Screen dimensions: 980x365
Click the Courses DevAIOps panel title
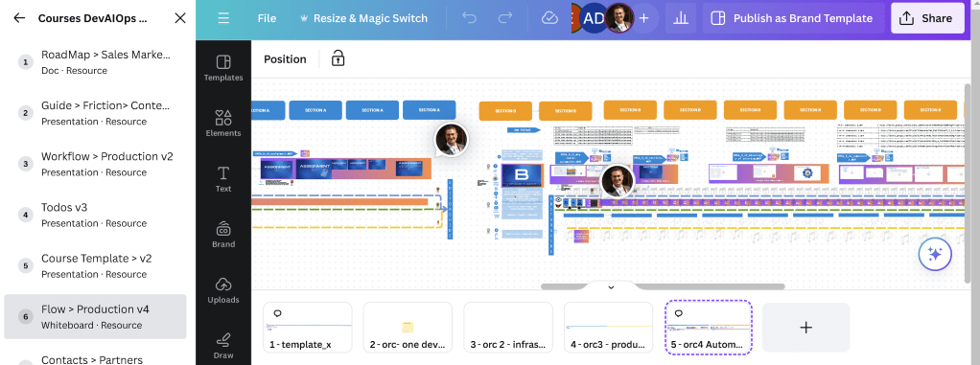click(x=93, y=18)
